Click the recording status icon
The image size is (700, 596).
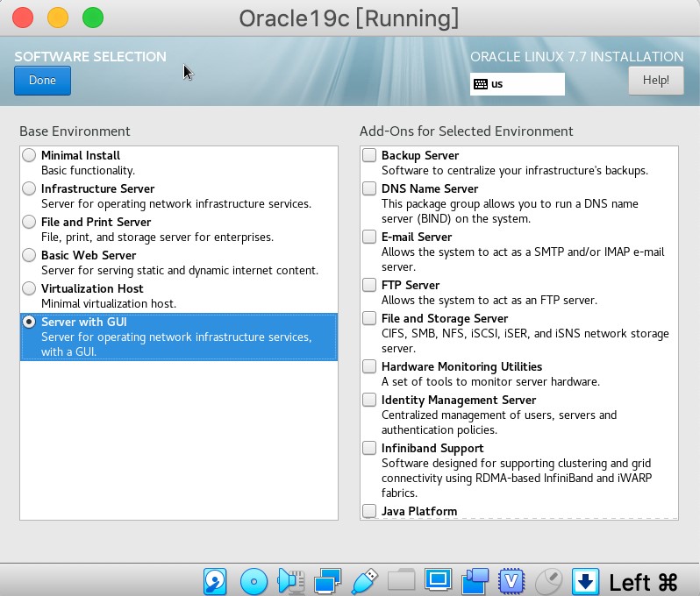point(475,581)
